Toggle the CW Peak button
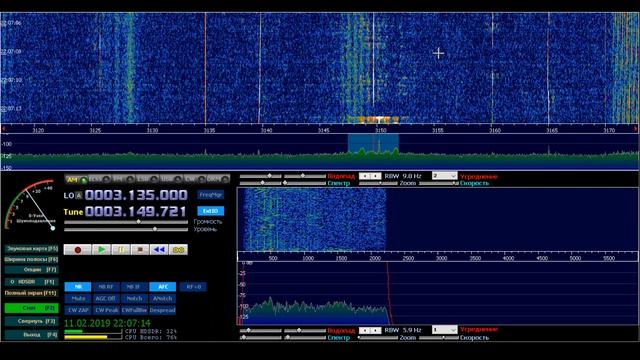The width and height of the screenshot is (640, 360). click(x=106, y=310)
